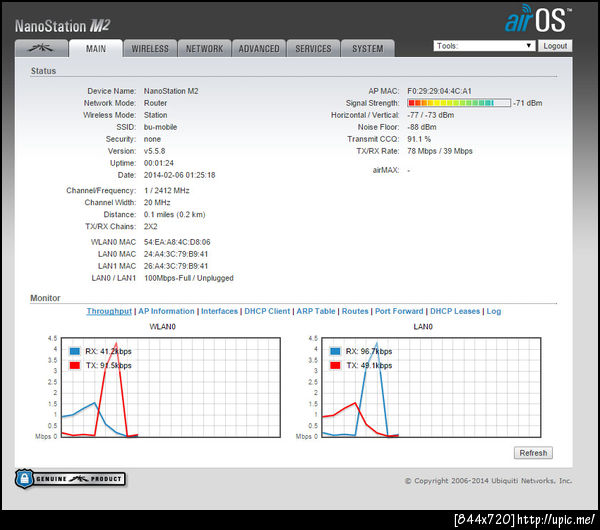This screenshot has height=530, width=600.
Task: Click the NanoStation M2 header title
Action: tap(62, 26)
